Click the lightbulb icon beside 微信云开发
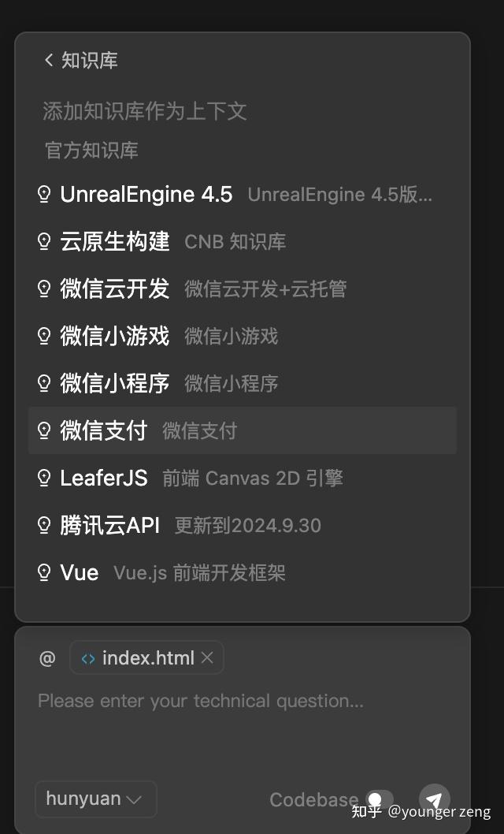504x834 pixels. 44,289
